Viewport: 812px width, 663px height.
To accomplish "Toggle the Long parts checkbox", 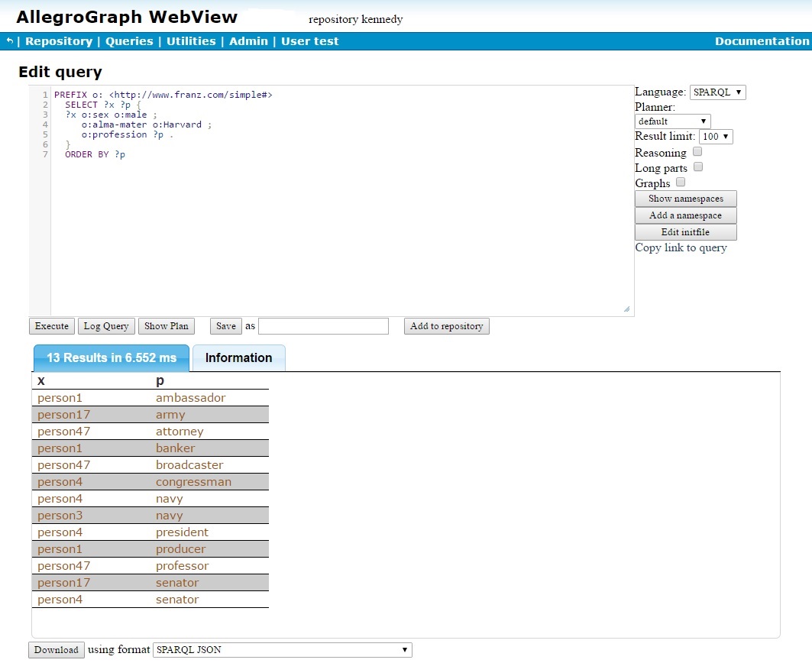I will [x=698, y=167].
